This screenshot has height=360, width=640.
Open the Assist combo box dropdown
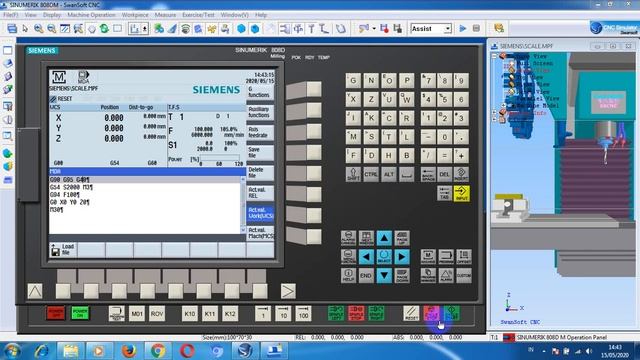click(448, 29)
